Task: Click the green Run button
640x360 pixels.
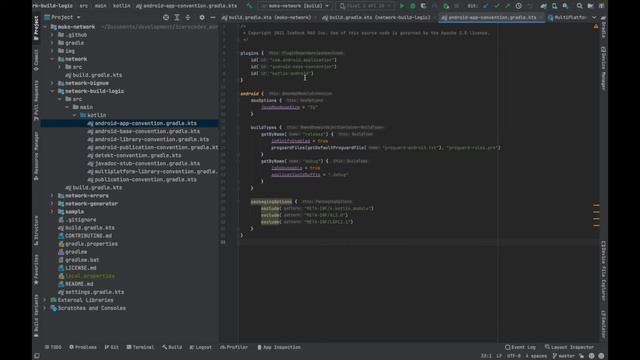Action: point(402,6)
